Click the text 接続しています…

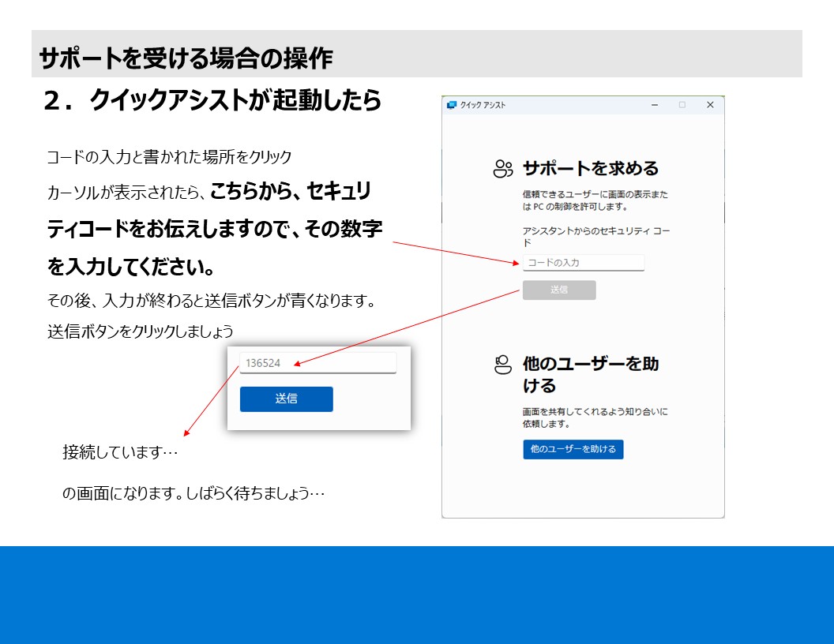click(120, 452)
